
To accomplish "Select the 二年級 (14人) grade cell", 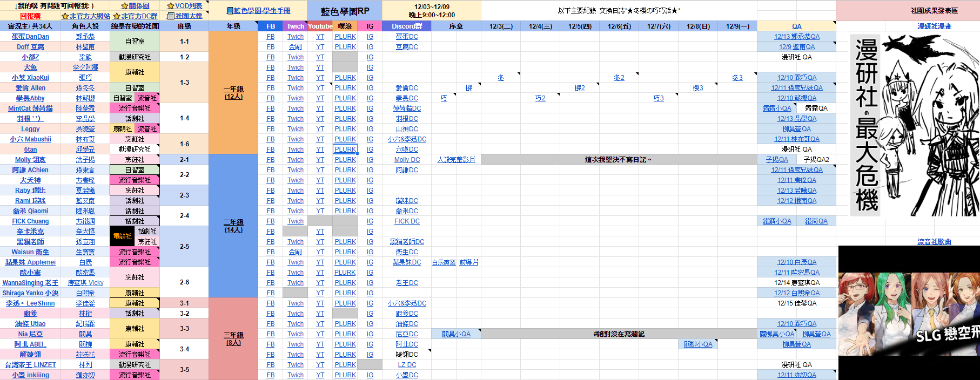I will [x=233, y=226].
